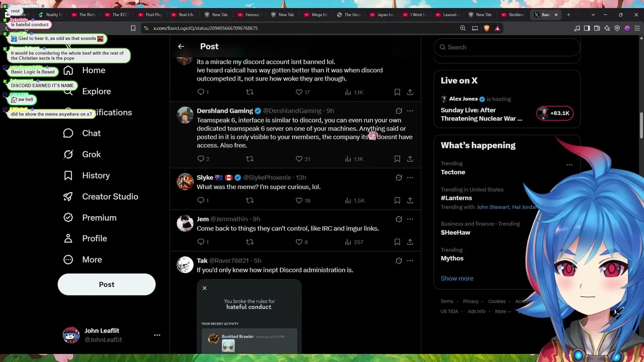Share the Dershland Gaming post
The image size is (644, 362).
[x=410, y=159]
